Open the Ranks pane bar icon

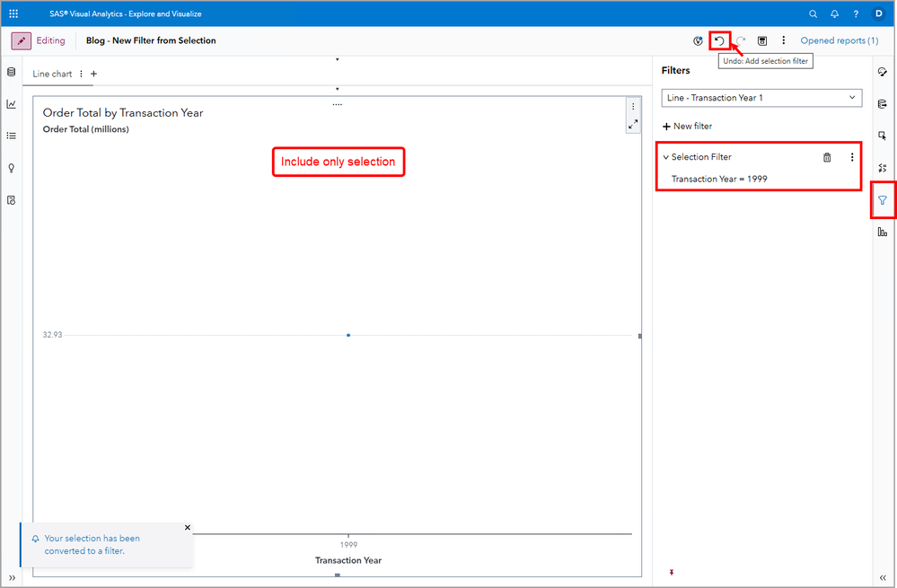[x=883, y=233]
